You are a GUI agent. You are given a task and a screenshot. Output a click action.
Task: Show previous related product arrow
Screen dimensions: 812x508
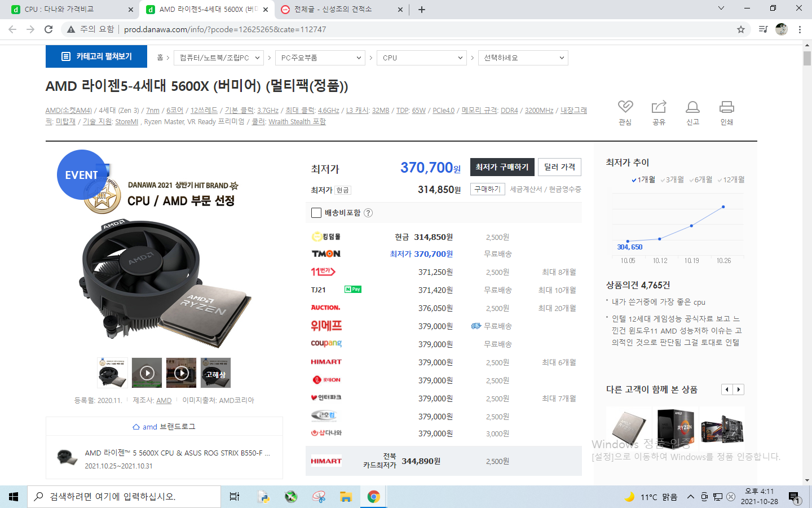coord(727,389)
